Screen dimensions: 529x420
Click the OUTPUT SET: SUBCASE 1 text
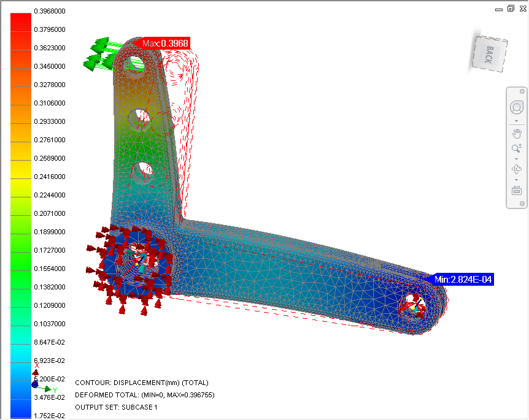point(116,407)
